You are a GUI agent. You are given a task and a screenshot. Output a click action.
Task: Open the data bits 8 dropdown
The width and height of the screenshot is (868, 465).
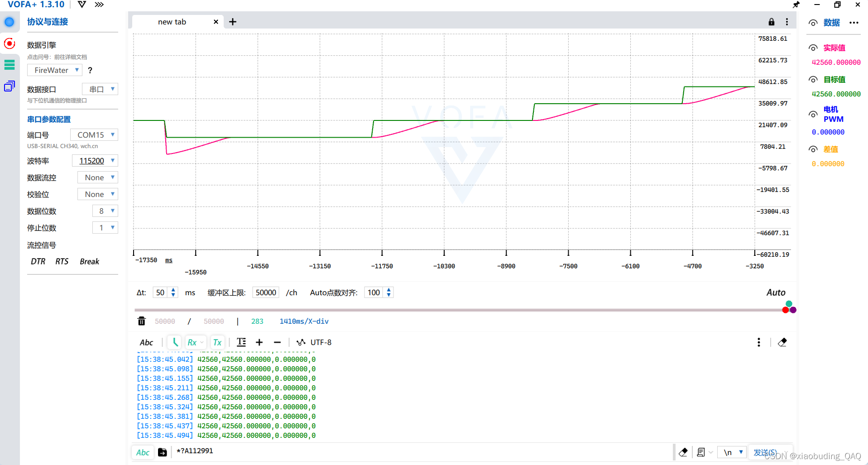point(106,211)
